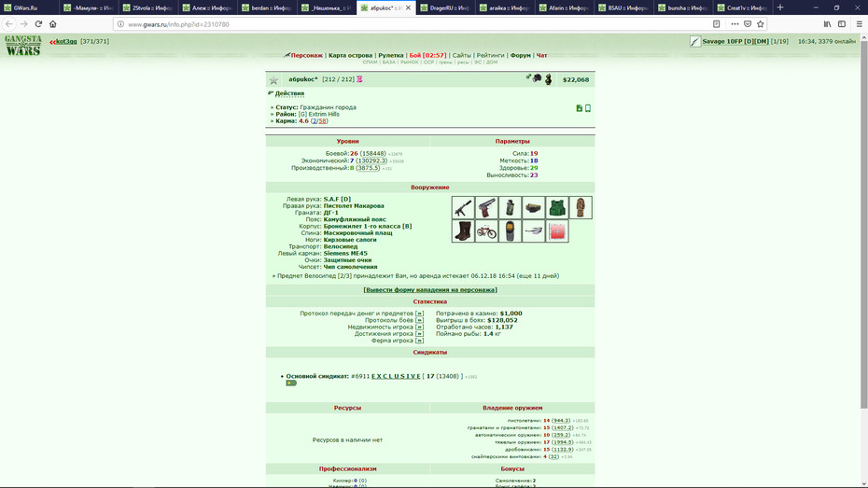Open Форум navigation item

point(521,55)
